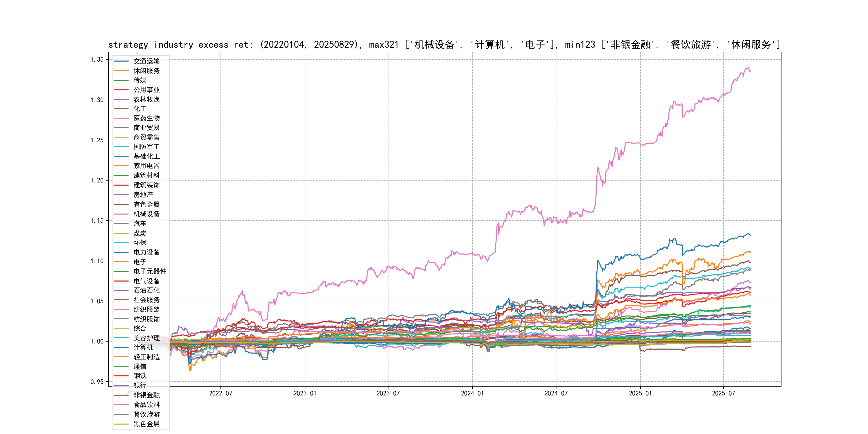Click color line swatch beside 传媒
Viewport: 868px width, 434px height.
pyautogui.click(x=121, y=80)
